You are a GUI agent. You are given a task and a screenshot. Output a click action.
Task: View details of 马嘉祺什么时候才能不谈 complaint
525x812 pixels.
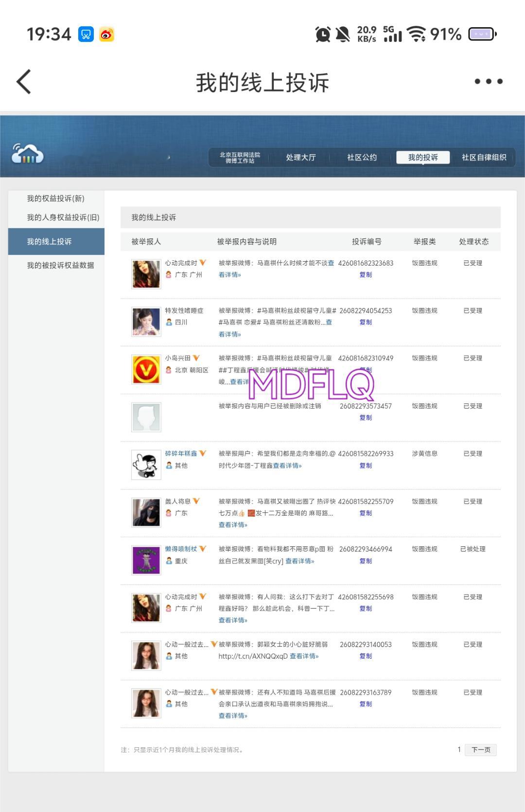click(x=230, y=275)
